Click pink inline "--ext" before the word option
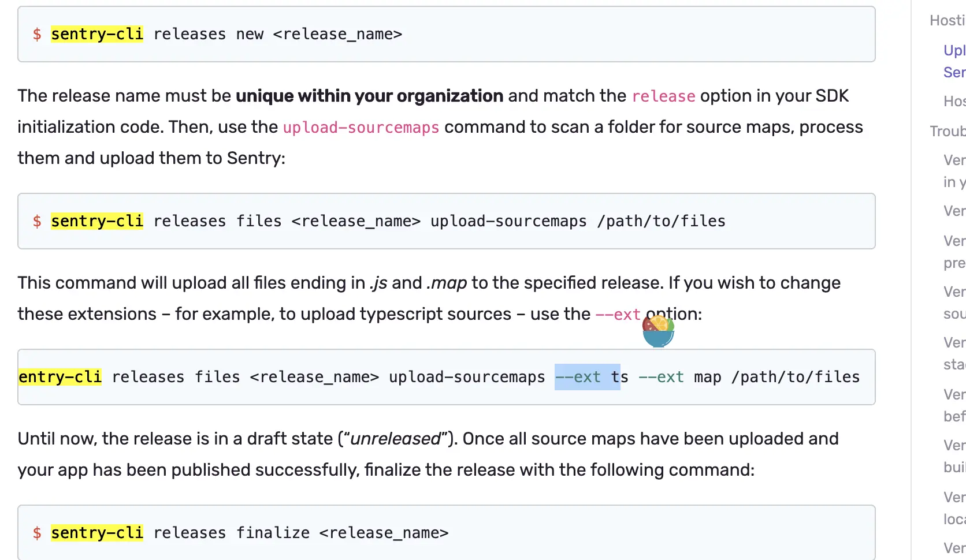 618,314
